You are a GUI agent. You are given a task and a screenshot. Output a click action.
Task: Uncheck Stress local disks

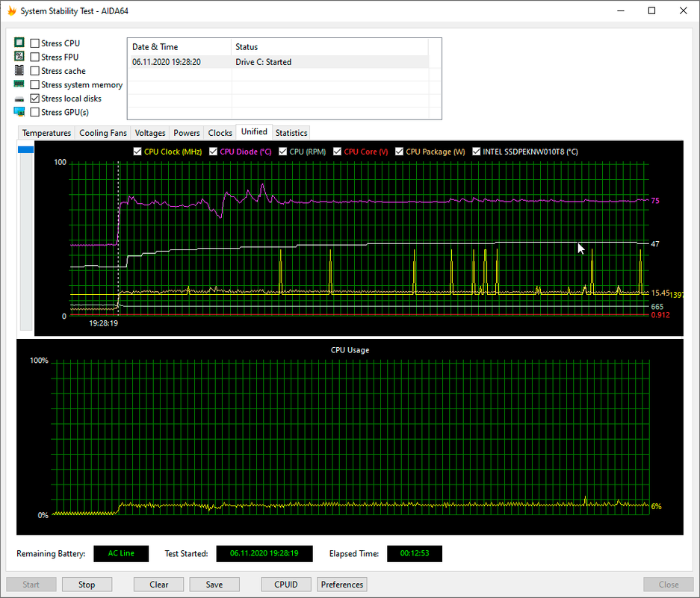[x=35, y=99]
